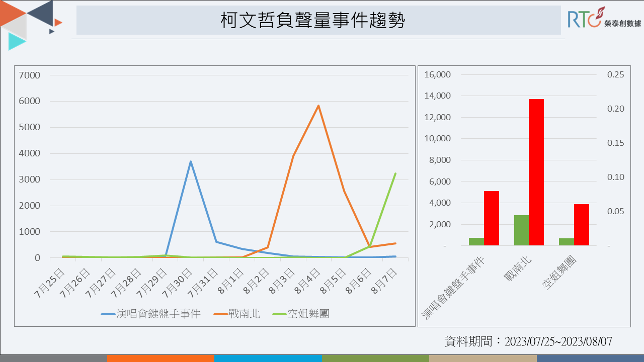Click the 8月3日 axis label

click(282, 281)
